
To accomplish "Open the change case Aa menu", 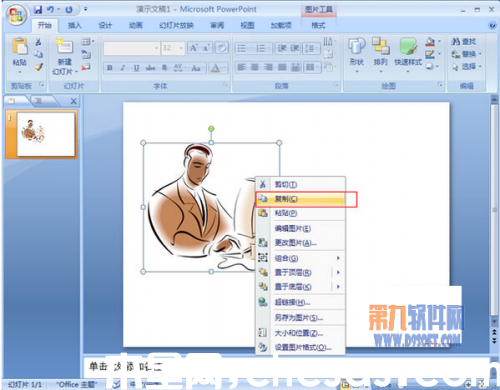I will (197, 68).
